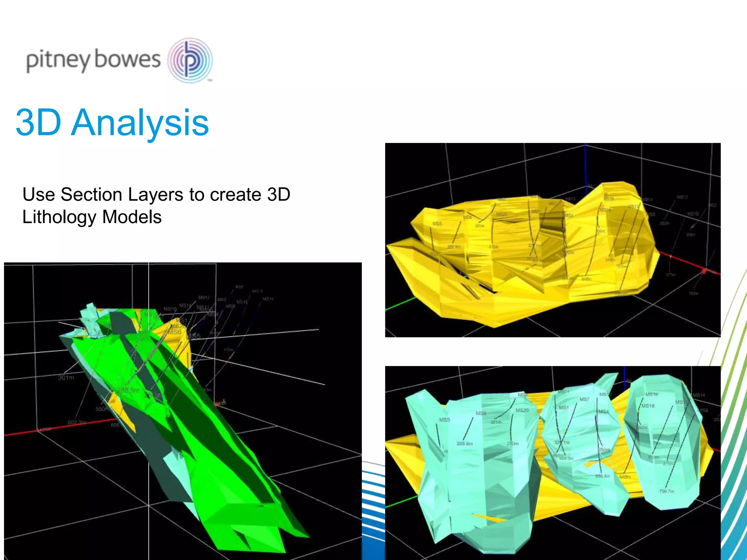Click '310m' depth label in cyan model image
This screenshot has height=560, width=747.
pos(512,444)
